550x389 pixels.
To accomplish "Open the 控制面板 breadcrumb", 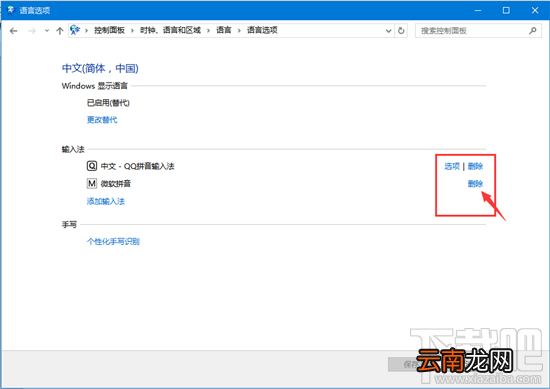I will coord(109,30).
